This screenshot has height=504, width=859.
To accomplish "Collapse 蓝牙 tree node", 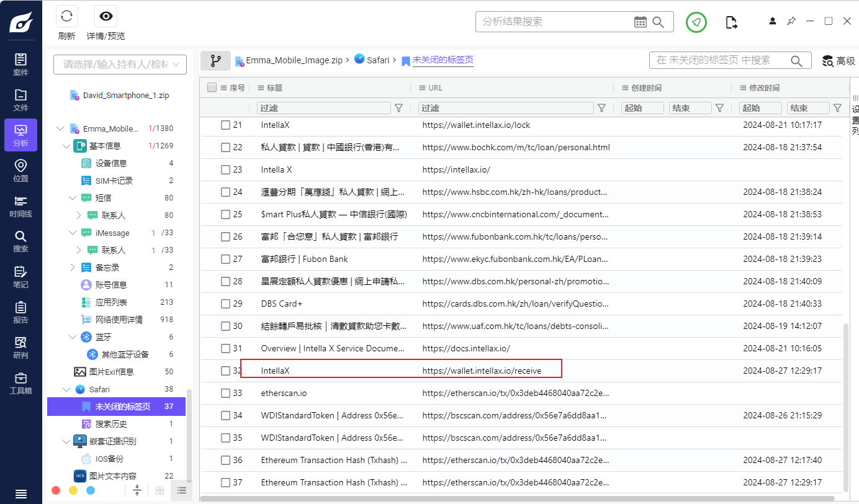I will (73, 337).
